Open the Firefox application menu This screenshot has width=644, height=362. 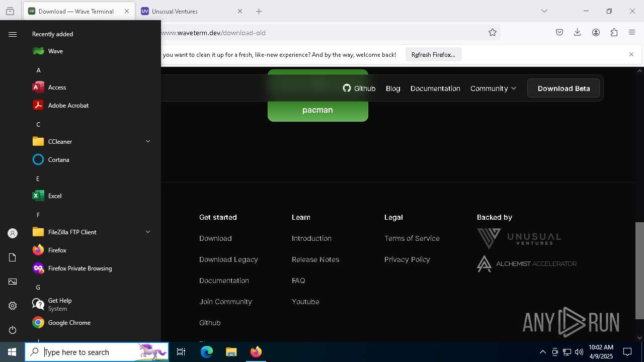pyautogui.click(x=632, y=33)
